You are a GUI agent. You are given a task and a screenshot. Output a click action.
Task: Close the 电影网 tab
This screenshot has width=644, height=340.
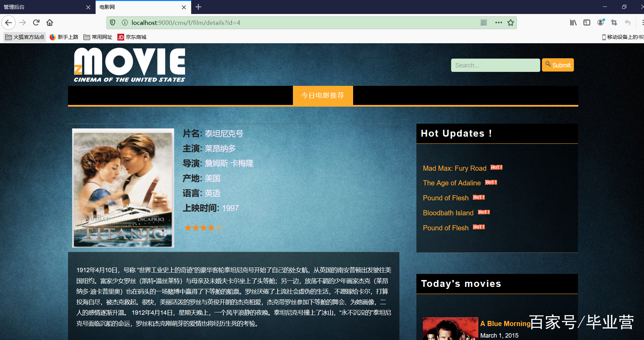tap(184, 7)
